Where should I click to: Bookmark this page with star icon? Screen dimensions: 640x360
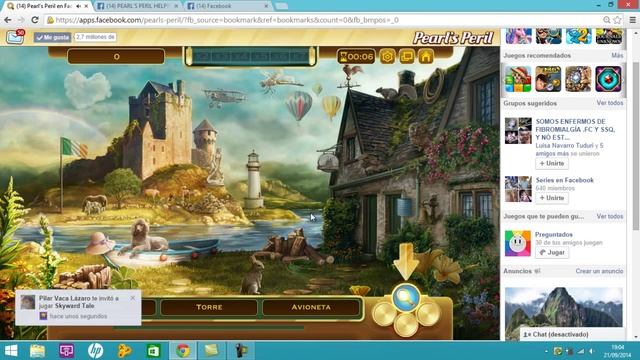point(618,20)
